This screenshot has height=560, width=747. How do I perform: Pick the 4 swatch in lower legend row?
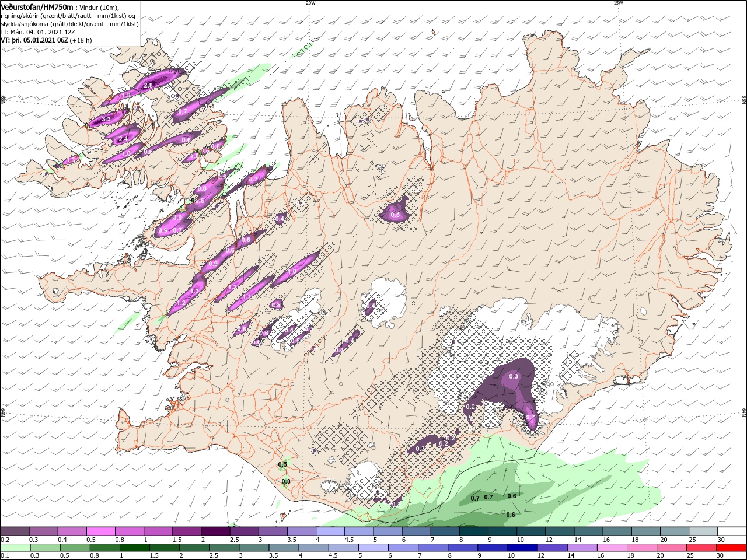[x=314, y=548]
